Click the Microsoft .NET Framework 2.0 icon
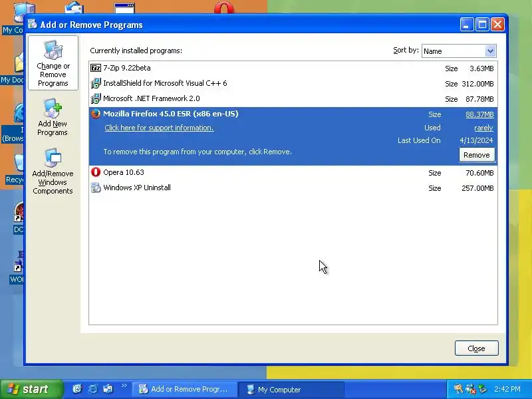532x399 pixels. pyautogui.click(x=96, y=98)
